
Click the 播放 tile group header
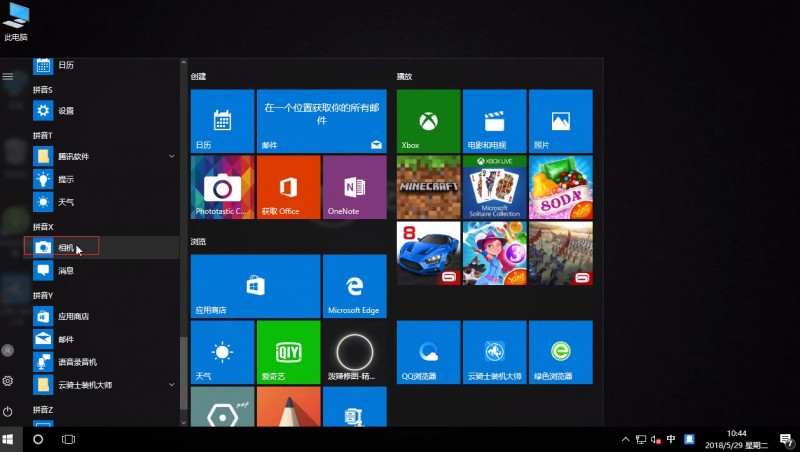pos(404,77)
